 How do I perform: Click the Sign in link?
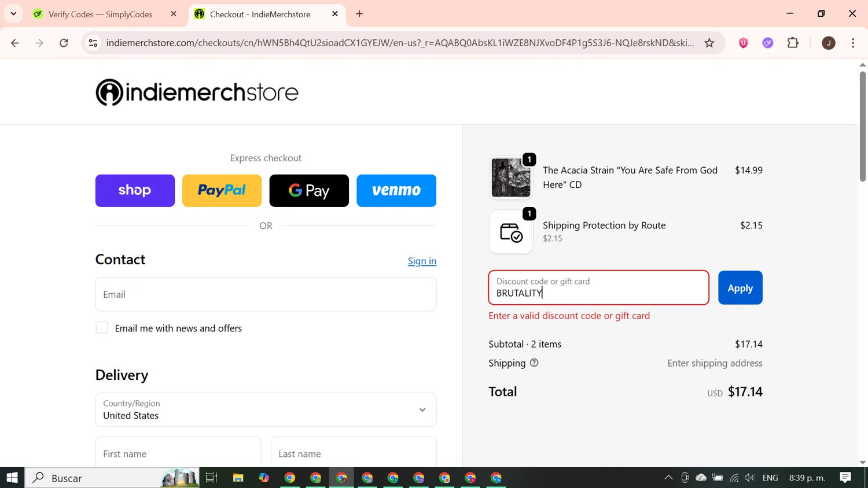(422, 261)
